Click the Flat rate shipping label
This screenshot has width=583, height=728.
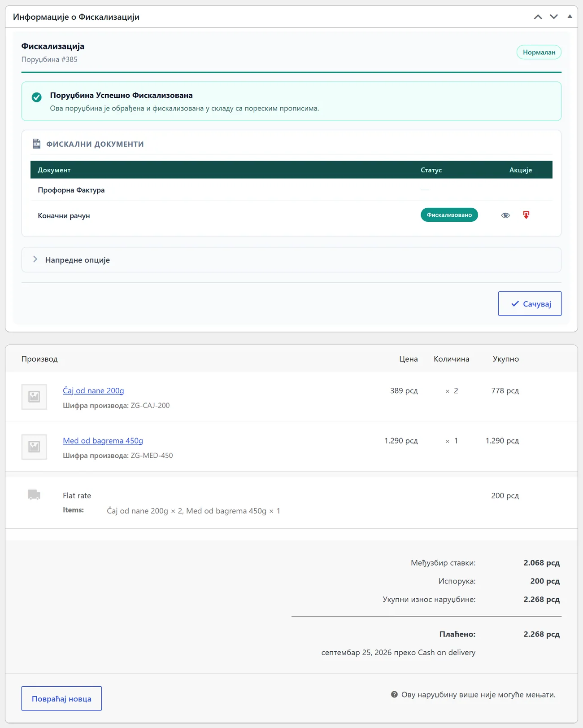pyautogui.click(x=77, y=496)
